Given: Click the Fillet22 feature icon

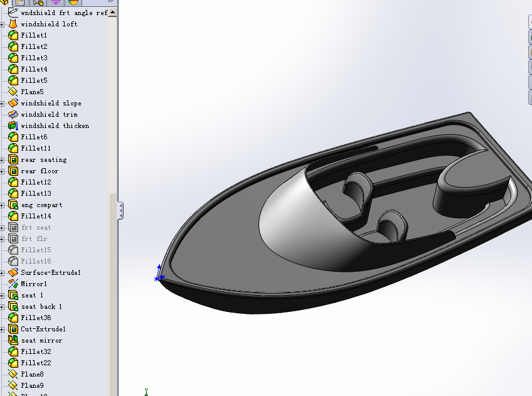Looking at the screenshot, I should [13, 363].
